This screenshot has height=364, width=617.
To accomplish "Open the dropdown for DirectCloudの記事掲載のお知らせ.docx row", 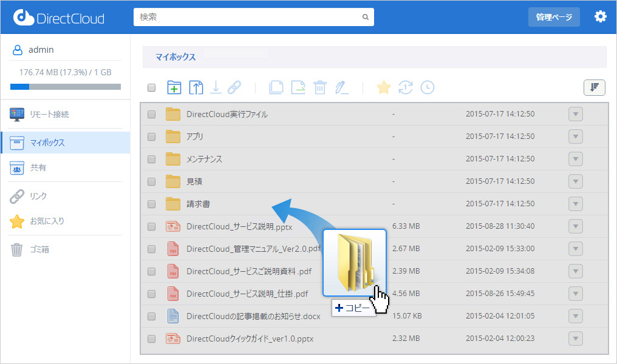I will click(575, 316).
